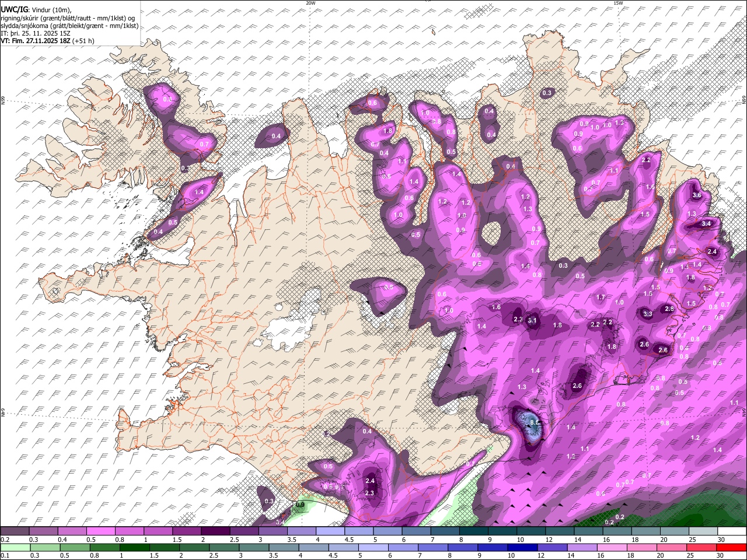Select the 'IT: þri. 25. 11. 2025 15Z' initialization time

36,33
